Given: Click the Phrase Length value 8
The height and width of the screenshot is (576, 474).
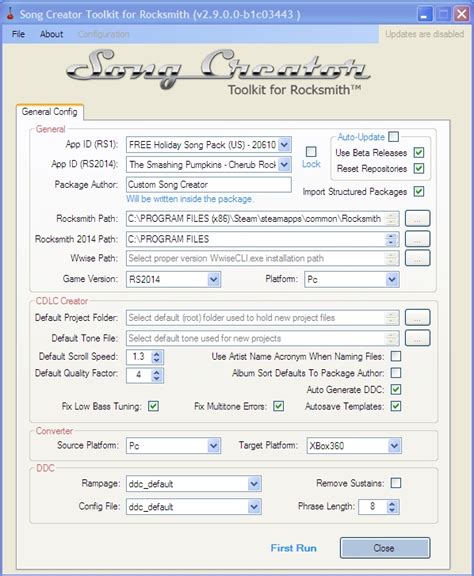Looking at the screenshot, I should click(373, 506).
